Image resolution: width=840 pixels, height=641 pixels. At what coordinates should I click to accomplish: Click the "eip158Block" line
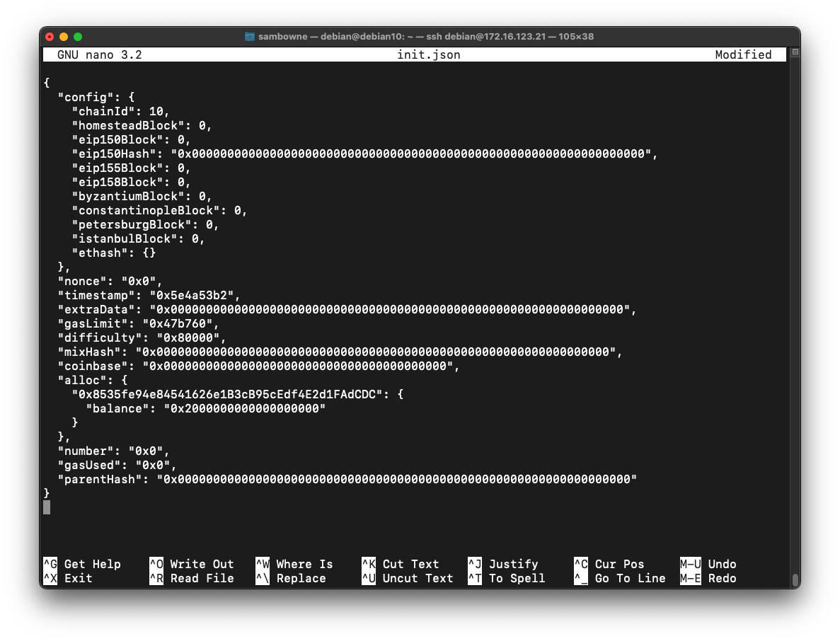pyautogui.click(x=131, y=182)
